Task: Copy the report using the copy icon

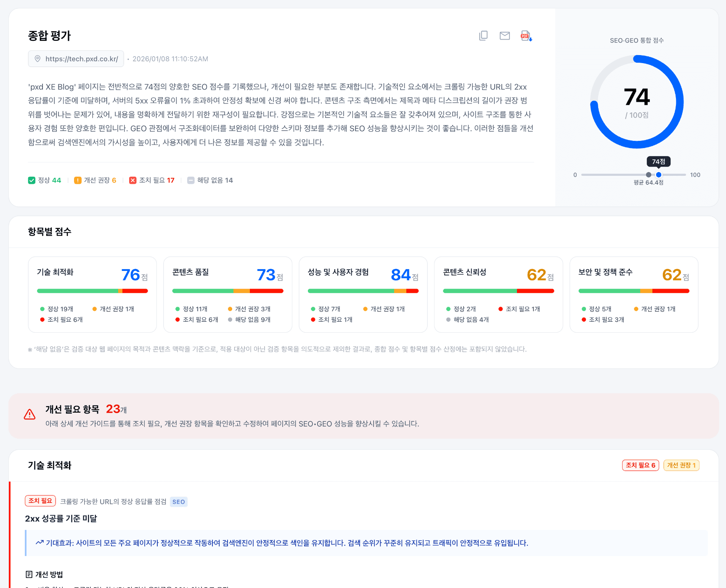Action: click(483, 36)
